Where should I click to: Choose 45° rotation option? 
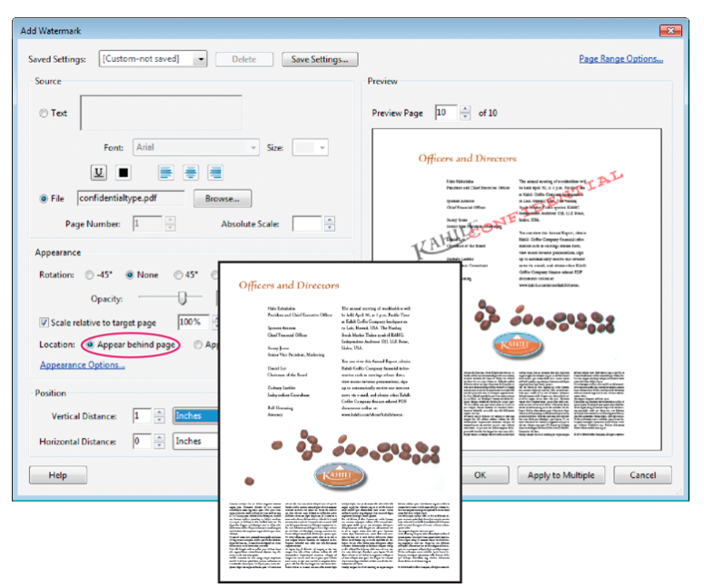coord(178,274)
